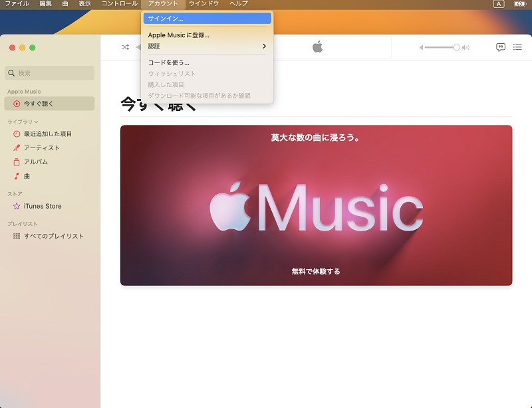Click the green fullscreen window button
The width and height of the screenshot is (532, 408).
click(x=33, y=47)
